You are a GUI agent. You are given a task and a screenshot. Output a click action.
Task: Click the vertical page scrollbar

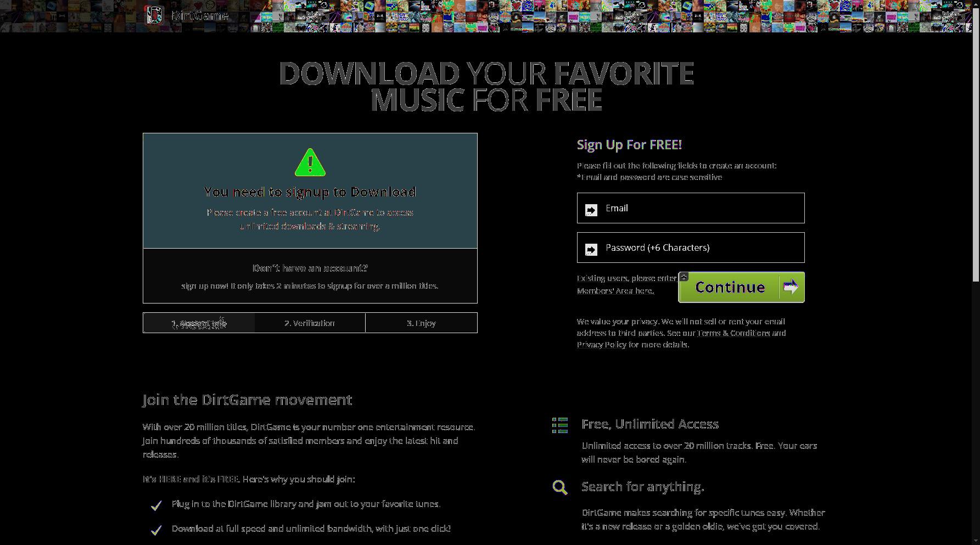pos(976,272)
